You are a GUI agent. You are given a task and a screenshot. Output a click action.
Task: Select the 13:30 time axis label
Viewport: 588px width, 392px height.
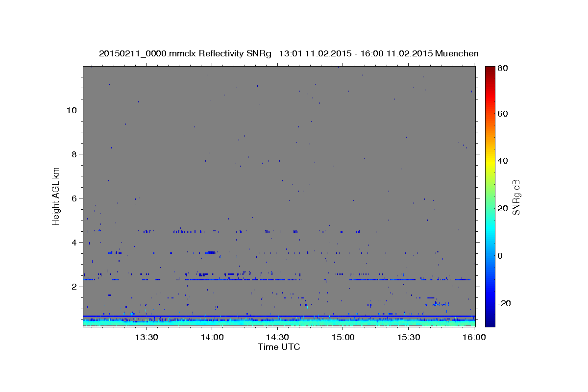(x=146, y=337)
